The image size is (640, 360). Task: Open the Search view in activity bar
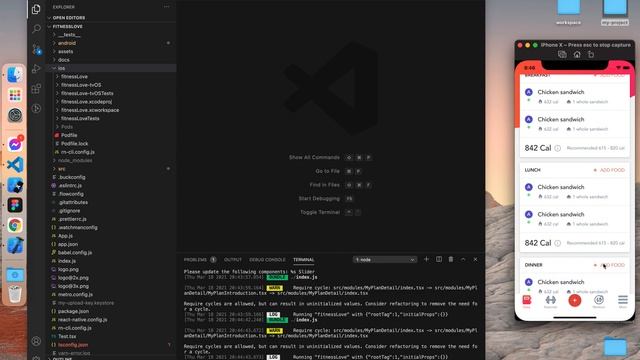(36, 28)
